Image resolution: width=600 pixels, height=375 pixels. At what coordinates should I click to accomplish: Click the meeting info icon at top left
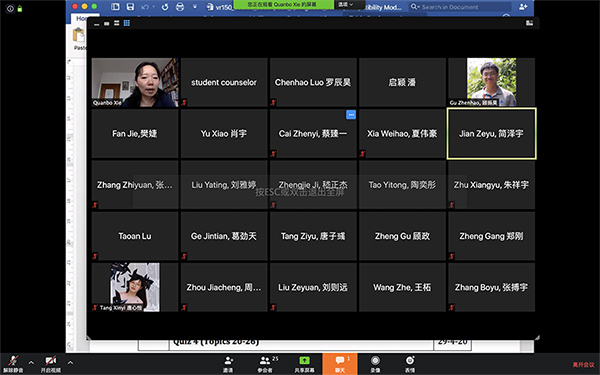[10, 8]
